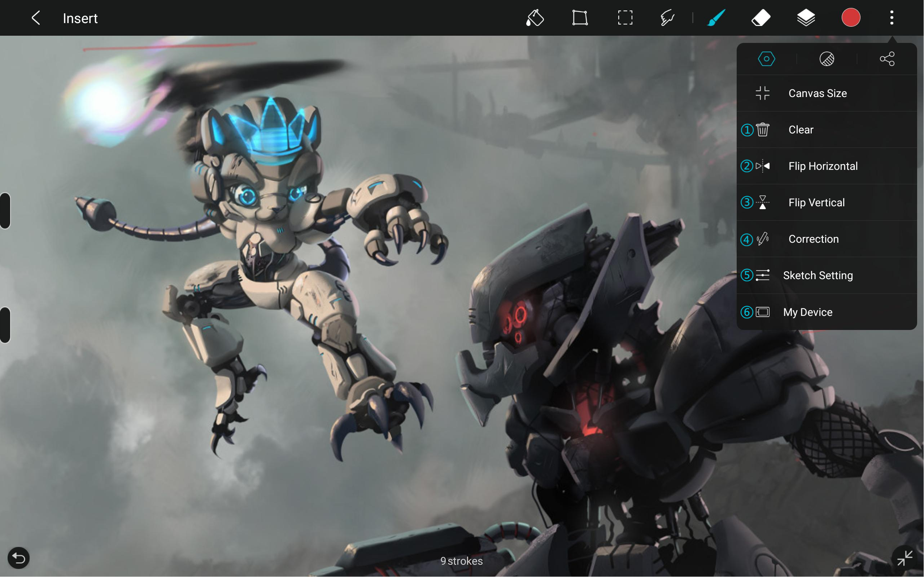Select the brush tool
This screenshot has height=577, width=924.
click(x=716, y=18)
